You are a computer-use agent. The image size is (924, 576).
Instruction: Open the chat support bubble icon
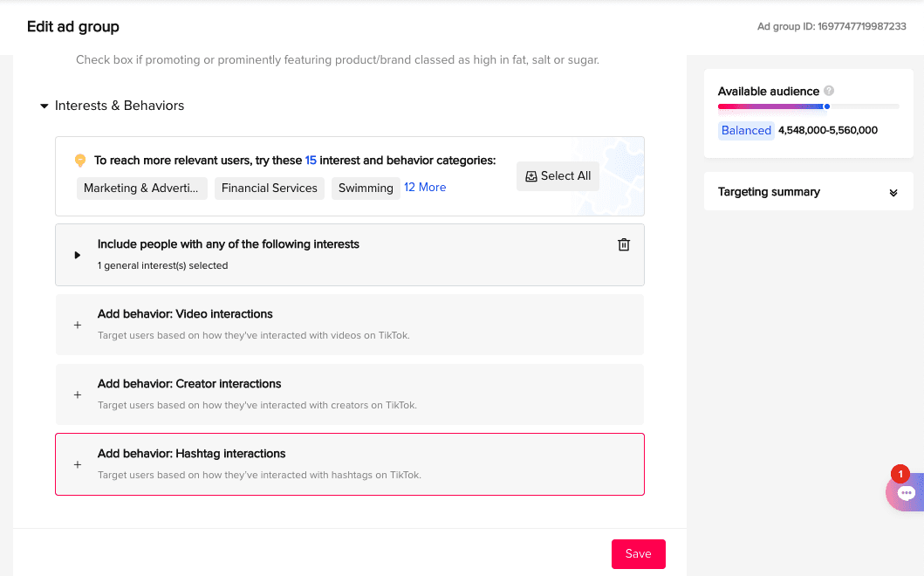coord(906,493)
